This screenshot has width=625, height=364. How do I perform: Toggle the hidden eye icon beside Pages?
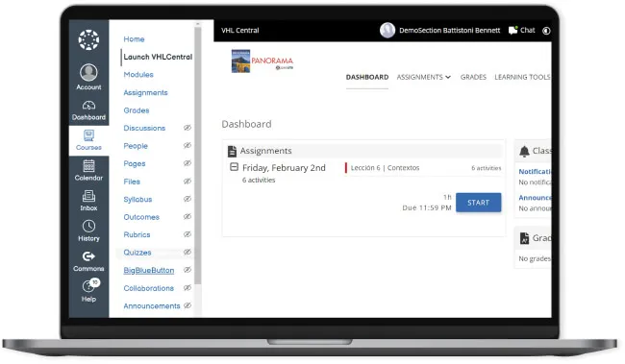(187, 163)
